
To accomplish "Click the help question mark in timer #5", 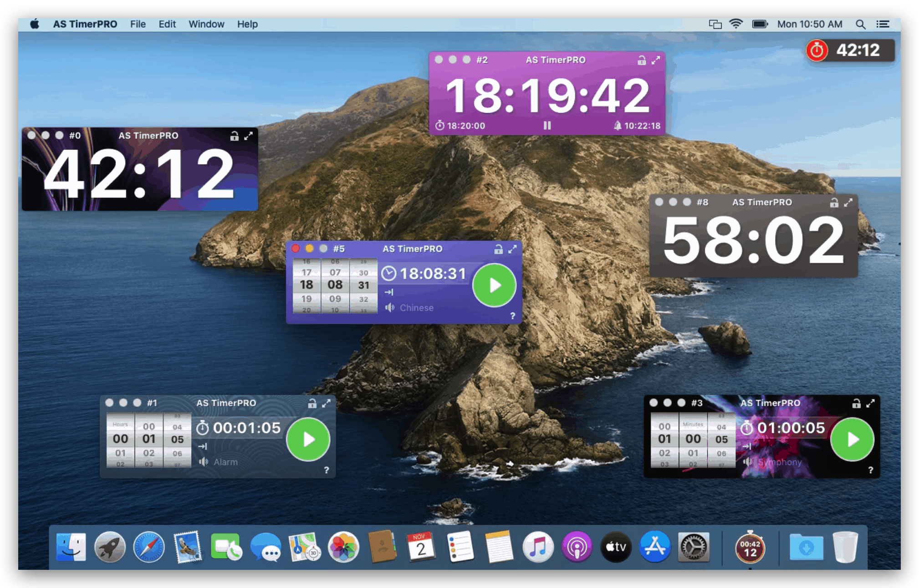I will pos(513,316).
